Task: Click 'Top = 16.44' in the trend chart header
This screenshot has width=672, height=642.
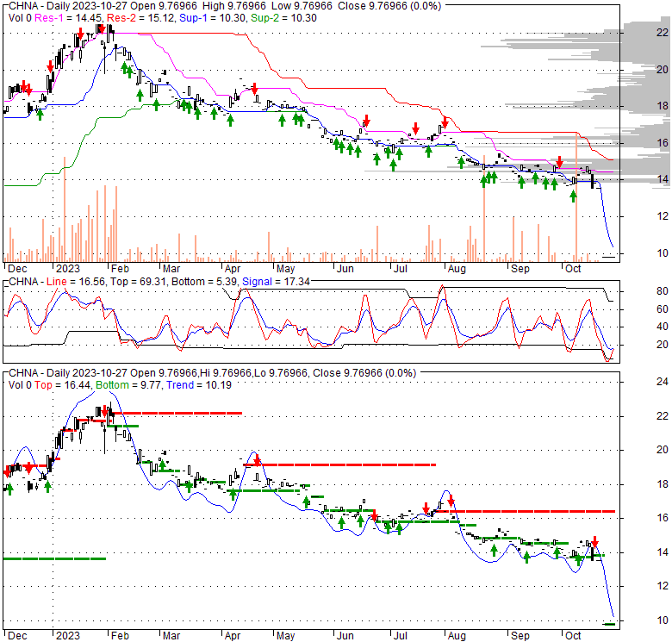Action: click(x=63, y=385)
